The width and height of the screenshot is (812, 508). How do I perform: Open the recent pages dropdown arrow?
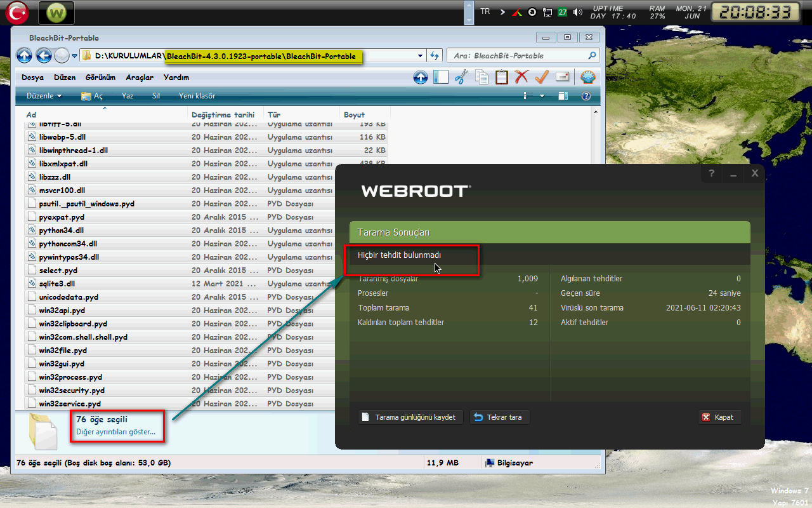tap(75, 56)
